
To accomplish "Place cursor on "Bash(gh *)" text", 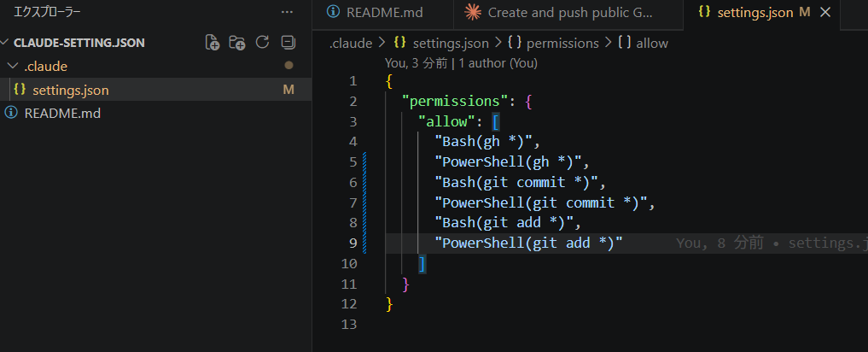I will 483,142.
